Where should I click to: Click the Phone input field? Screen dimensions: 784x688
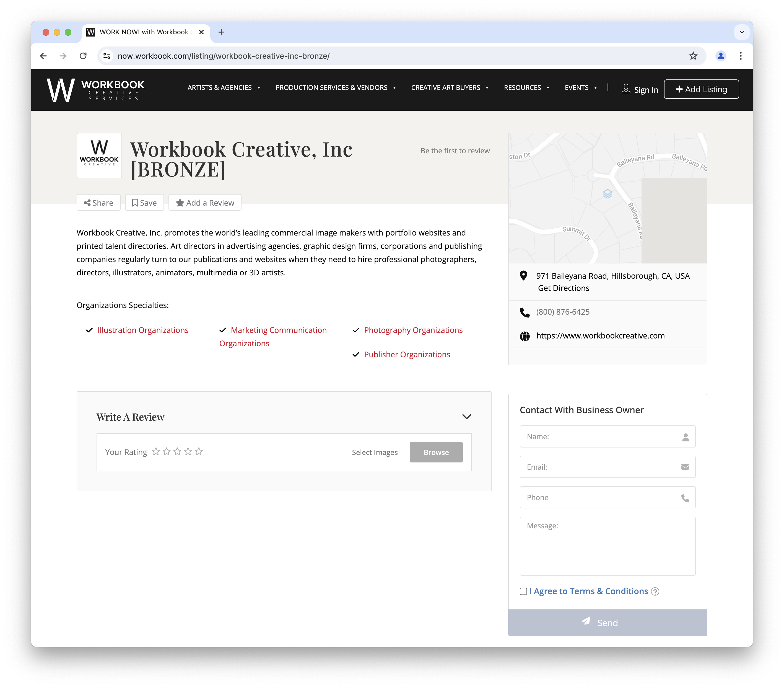[607, 498]
